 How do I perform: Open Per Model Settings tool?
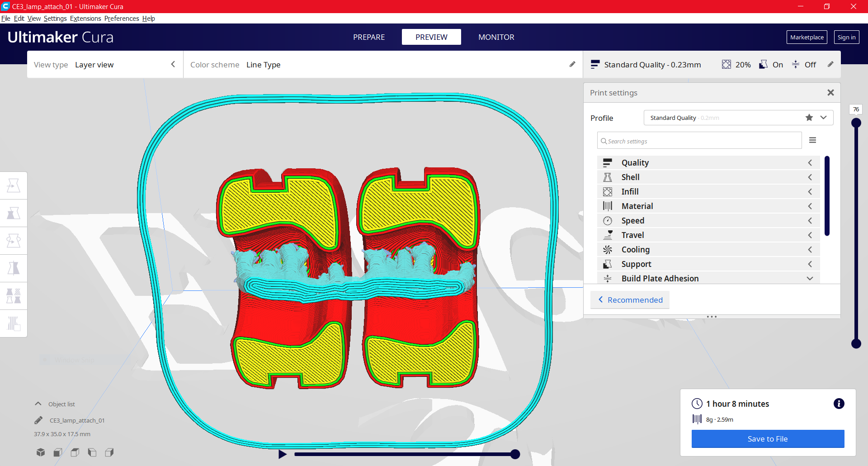tap(14, 296)
